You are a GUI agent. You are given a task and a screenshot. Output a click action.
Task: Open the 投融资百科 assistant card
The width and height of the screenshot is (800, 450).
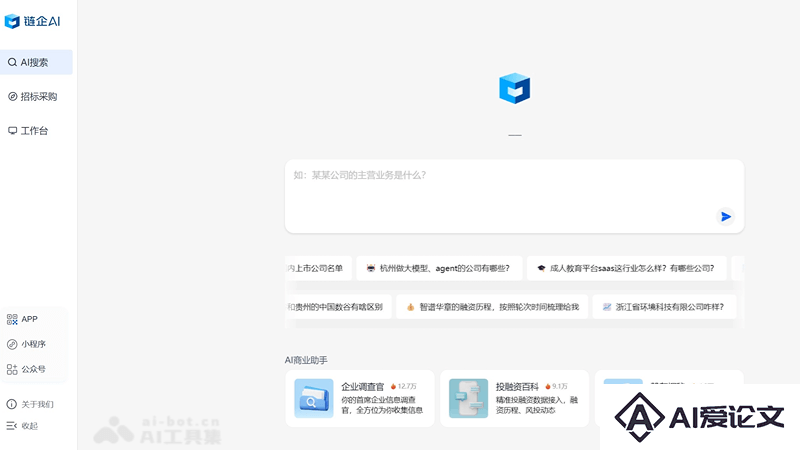click(514, 398)
